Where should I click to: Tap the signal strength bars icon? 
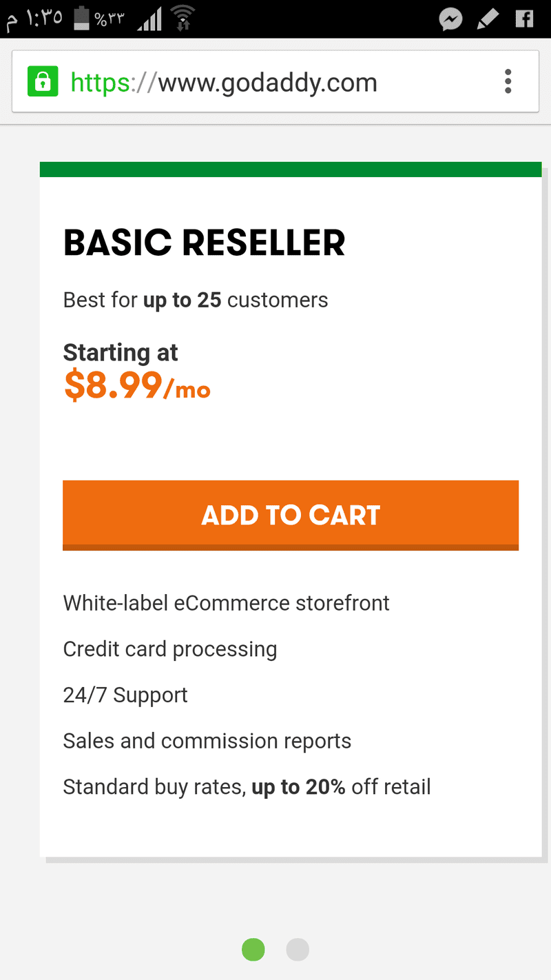[x=149, y=19]
